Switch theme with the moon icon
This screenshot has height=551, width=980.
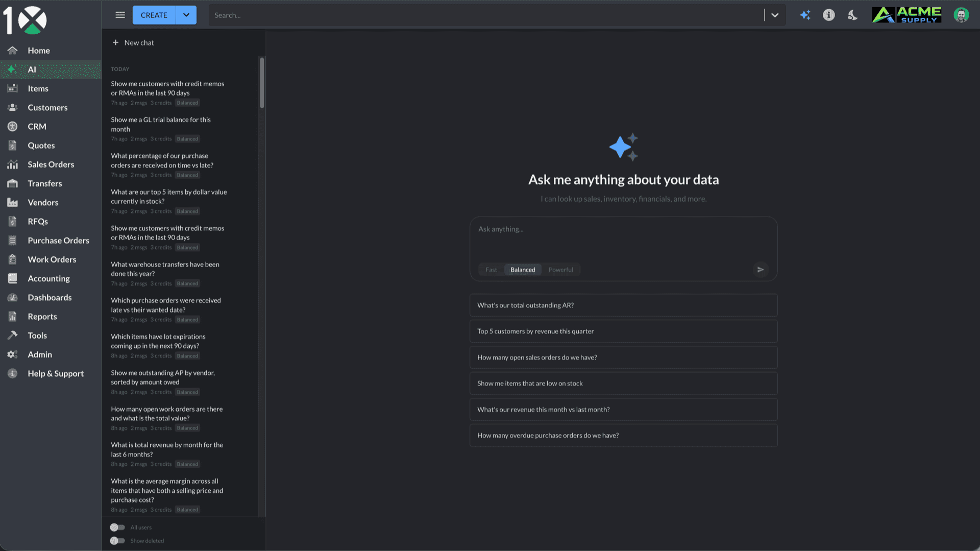(x=852, y=15)
